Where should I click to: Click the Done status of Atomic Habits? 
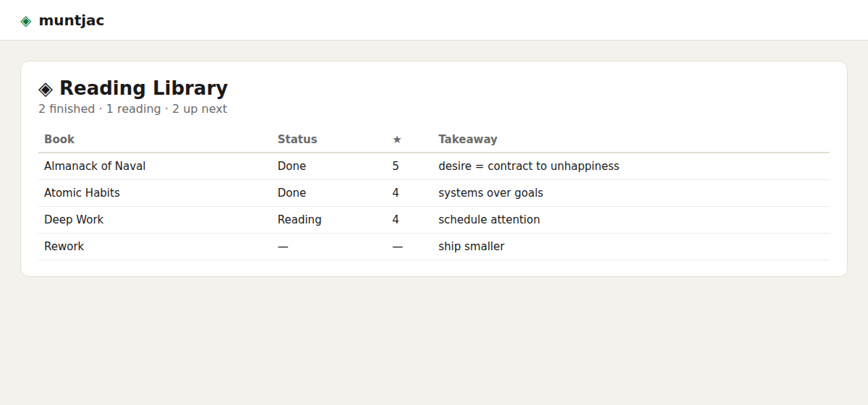[292, 193]
